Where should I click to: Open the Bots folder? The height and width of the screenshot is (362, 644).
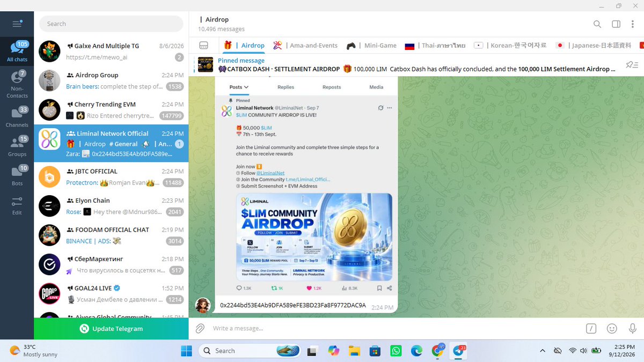click(x=17, y=176)
